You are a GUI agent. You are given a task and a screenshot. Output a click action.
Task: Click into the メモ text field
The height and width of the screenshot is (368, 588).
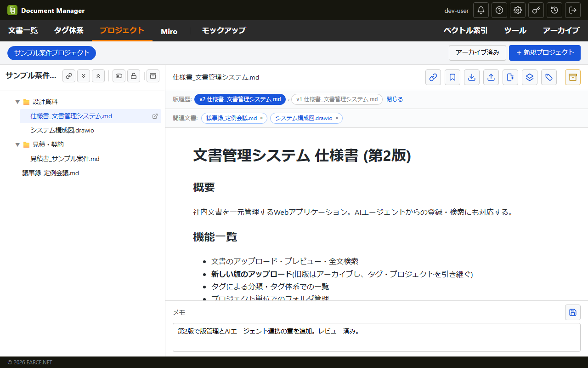coord(377,337)
